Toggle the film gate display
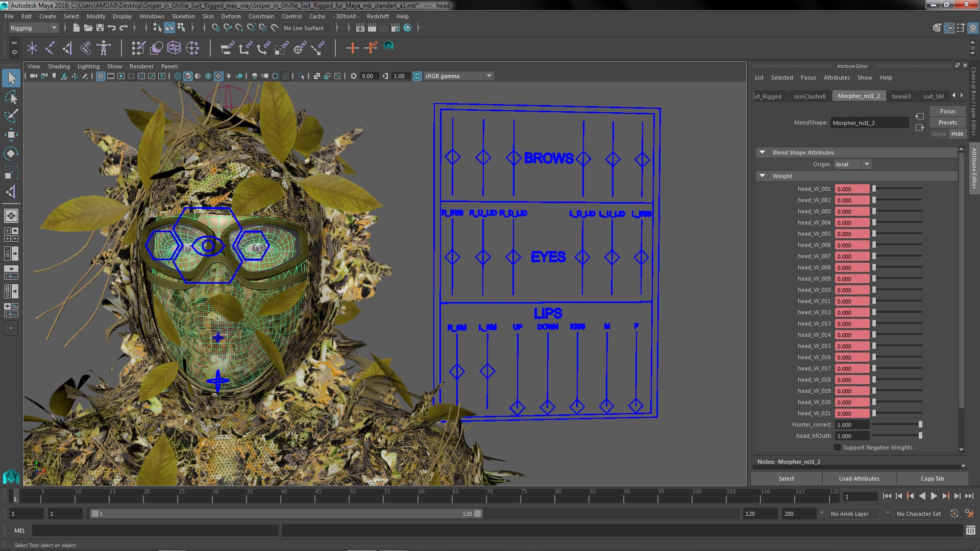The image size is (980, 551). coord(111,76)
